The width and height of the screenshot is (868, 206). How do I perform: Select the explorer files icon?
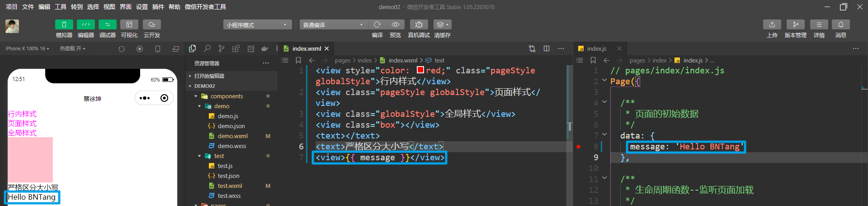pos(193,48)
